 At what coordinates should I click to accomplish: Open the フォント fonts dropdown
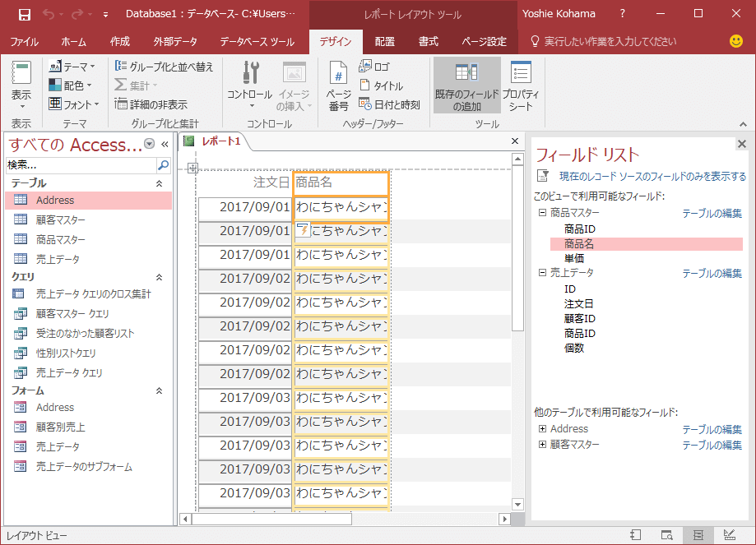click(74, 104)
